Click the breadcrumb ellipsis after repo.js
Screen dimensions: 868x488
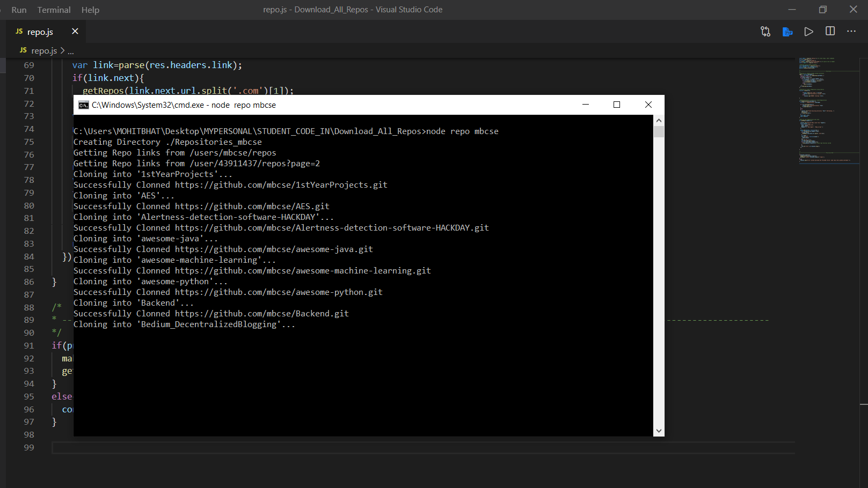tap(71, 51)
